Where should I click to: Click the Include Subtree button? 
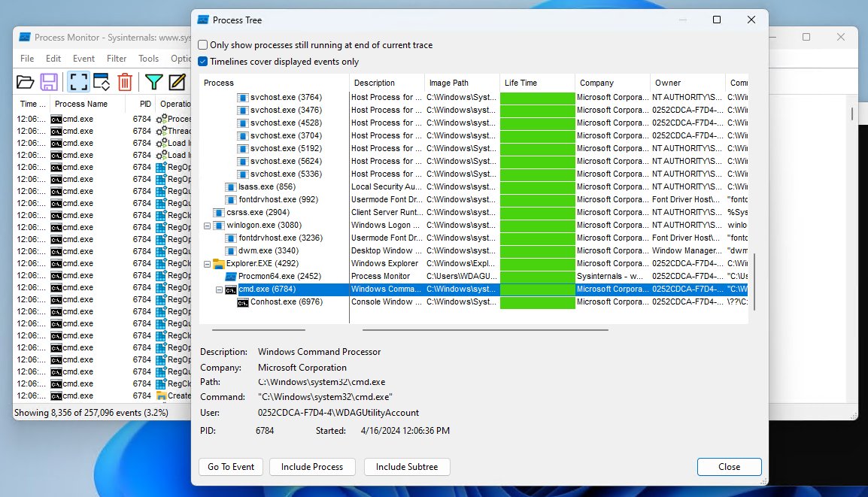(407, 467)
